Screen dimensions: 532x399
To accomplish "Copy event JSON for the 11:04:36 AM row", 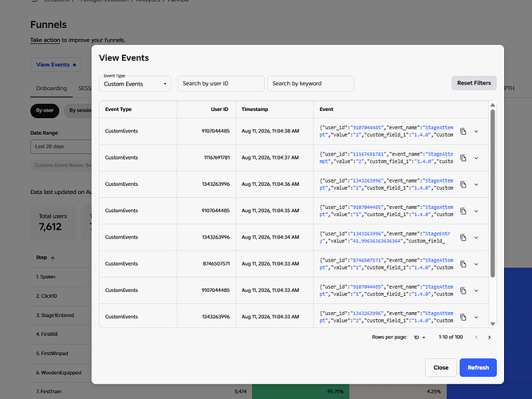I will (463, 184).
